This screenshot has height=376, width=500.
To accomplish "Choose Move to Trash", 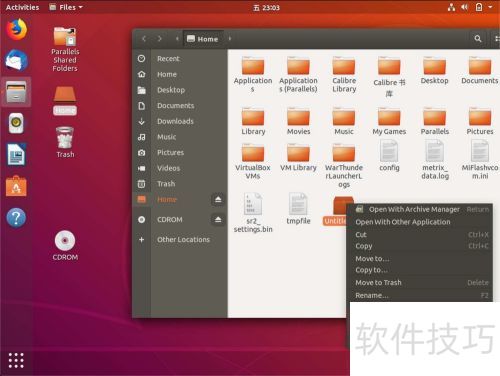I will (420, 283).
